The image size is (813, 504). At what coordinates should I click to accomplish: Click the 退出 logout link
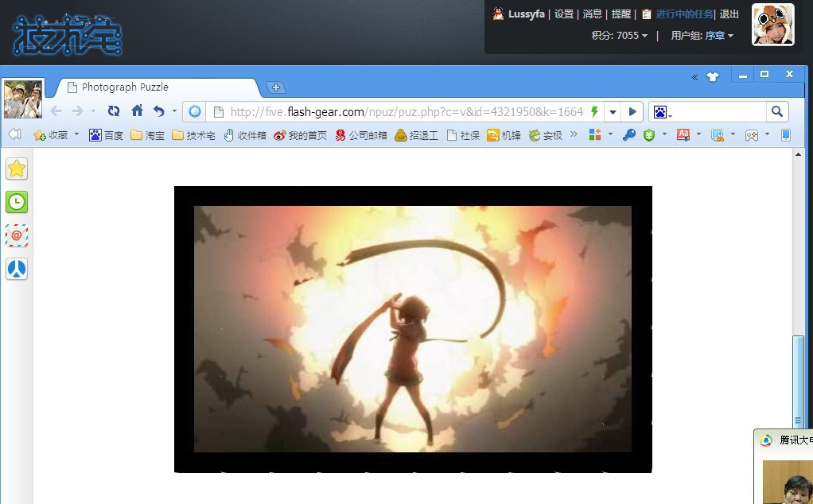(729, 14)
